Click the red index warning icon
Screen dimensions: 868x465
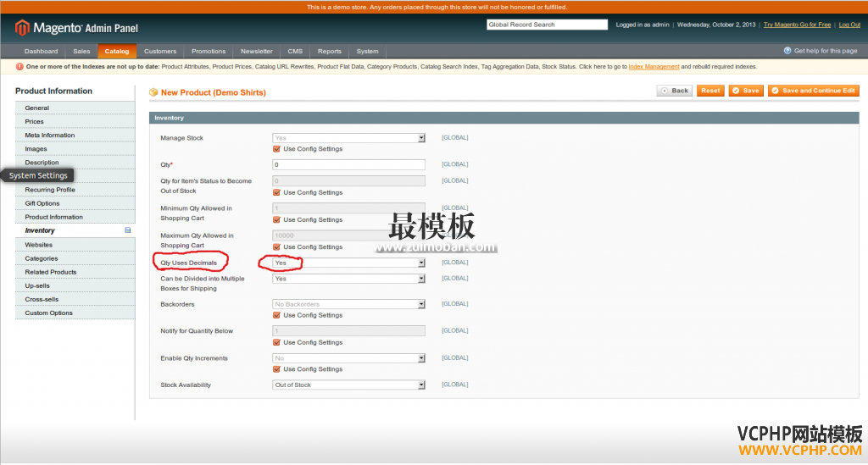pyautogui.click(x=19, y=66)
